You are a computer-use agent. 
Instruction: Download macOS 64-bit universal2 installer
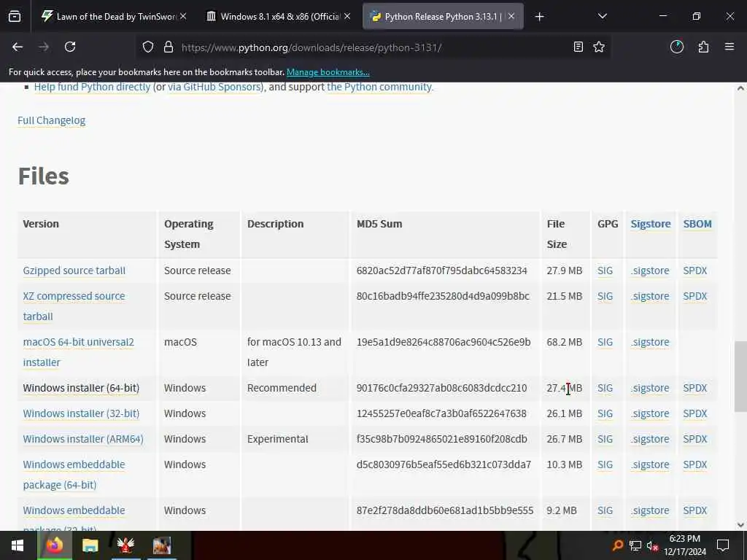(79, 352)
